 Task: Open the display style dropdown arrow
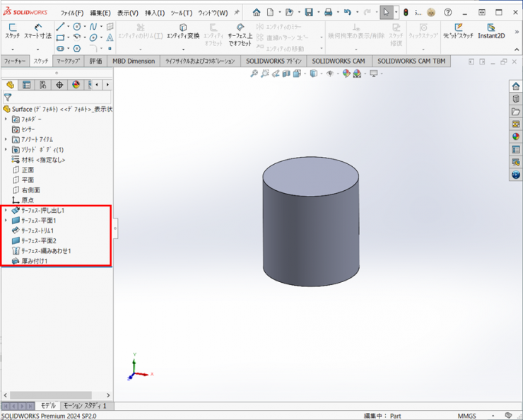pyautogui.click(x=321, y=74)
